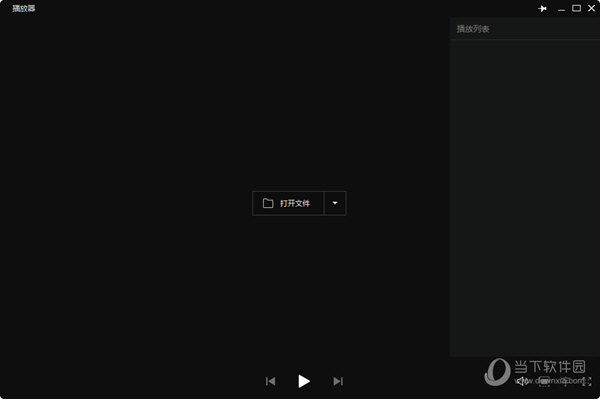Mute audio with the speaker icon
This screenshot has width=600, height=399.
(522, 381)
